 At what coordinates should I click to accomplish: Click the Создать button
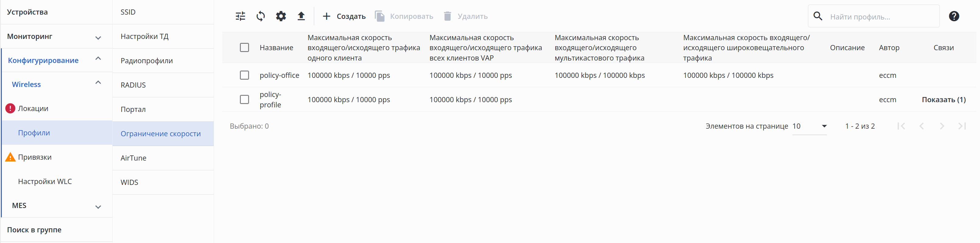point(344,16)
